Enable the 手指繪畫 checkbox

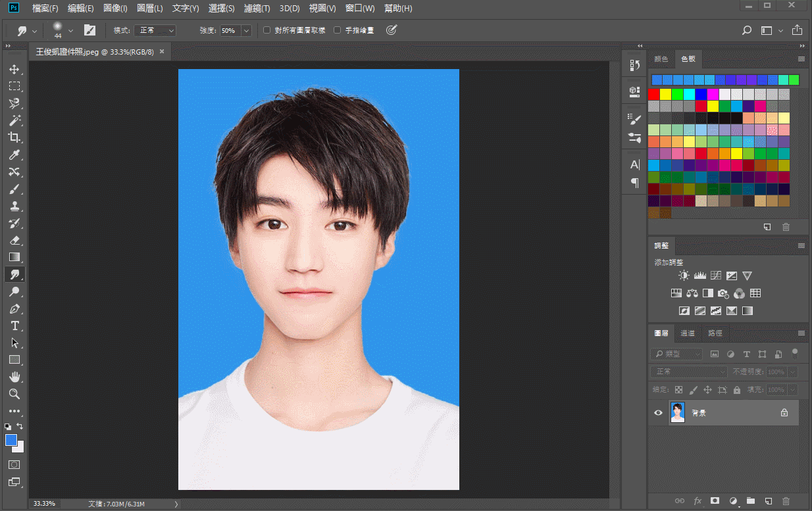click(x=338, y=30)
